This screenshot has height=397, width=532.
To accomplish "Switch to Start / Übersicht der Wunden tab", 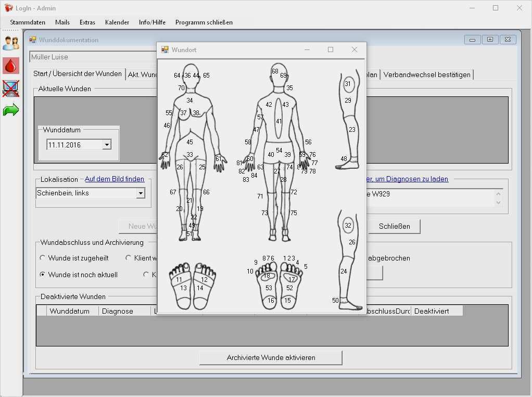I will 78,73.
